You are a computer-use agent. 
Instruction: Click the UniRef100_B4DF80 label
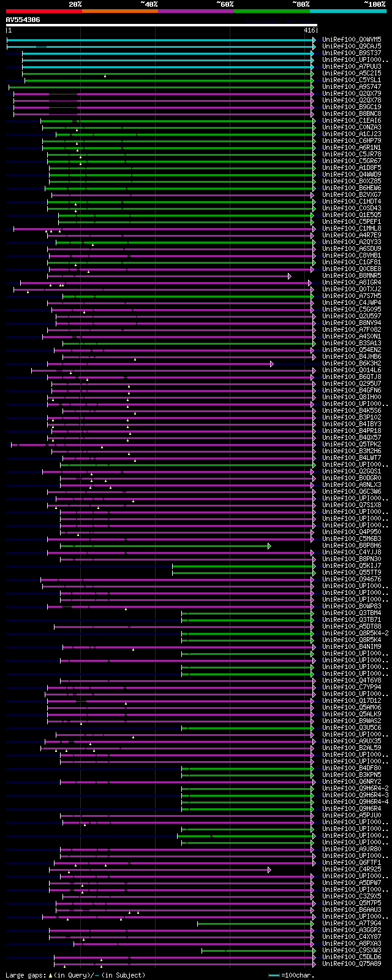(x=352, y=768)
